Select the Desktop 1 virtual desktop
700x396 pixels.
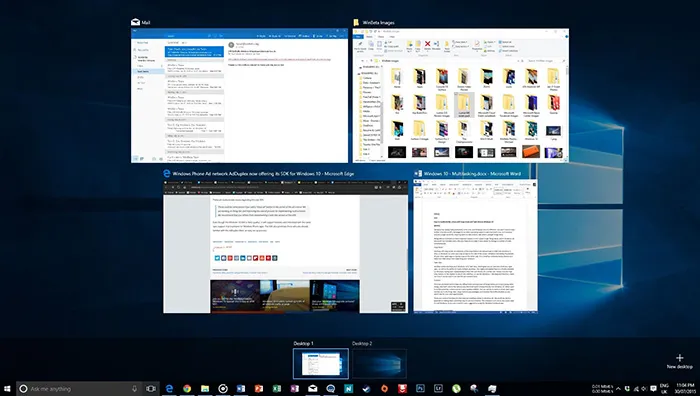click(x=321, y=363)
